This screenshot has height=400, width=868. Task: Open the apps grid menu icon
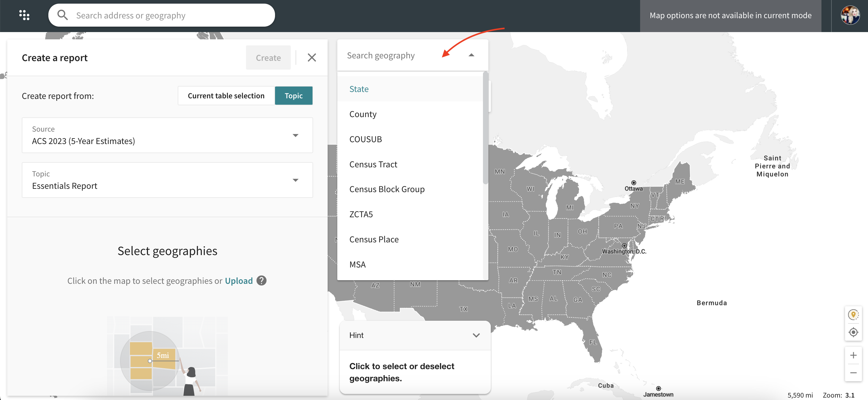point(24,15)
